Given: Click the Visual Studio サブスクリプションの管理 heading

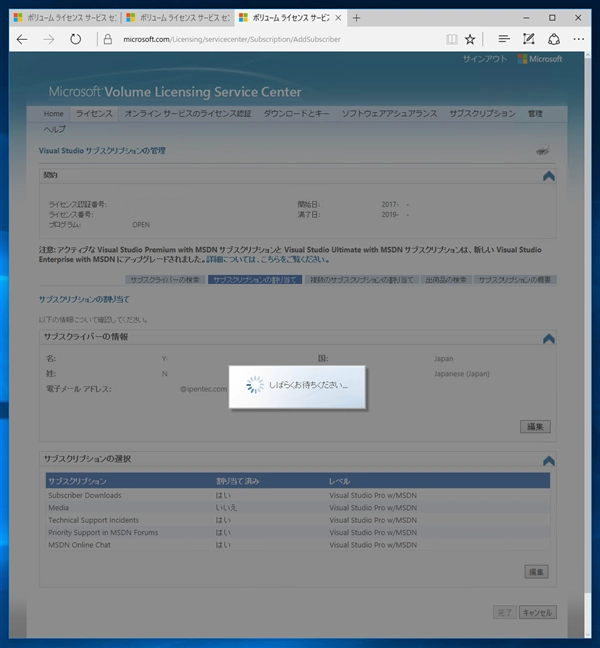Looking at the screenshot, I should (102, 150).
